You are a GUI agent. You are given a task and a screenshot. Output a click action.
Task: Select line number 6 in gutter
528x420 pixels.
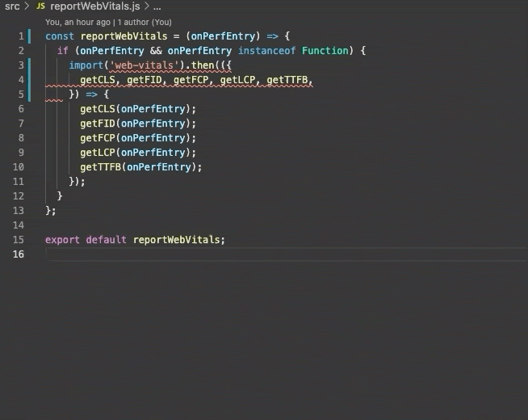click(21, 109)
